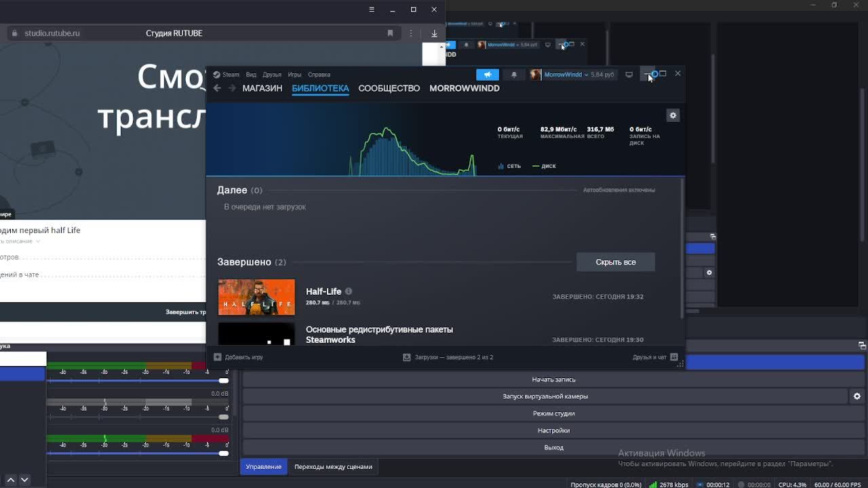Open the Вид menu in Steam

click(x=251, y=75)
